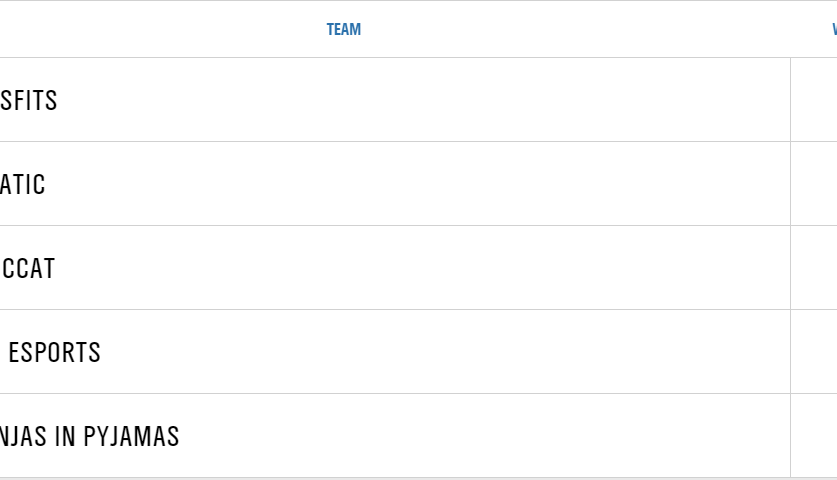Click the right-column cell in Misfits row
The height and width of the screenshot is (480, 837).
[x=814, y=100]
